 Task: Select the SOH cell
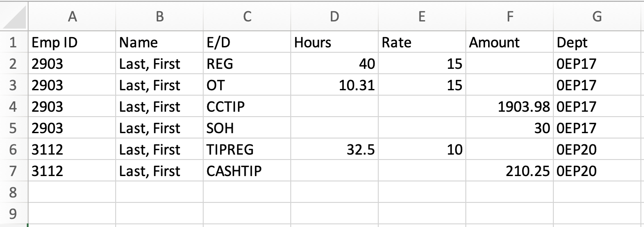247,128
